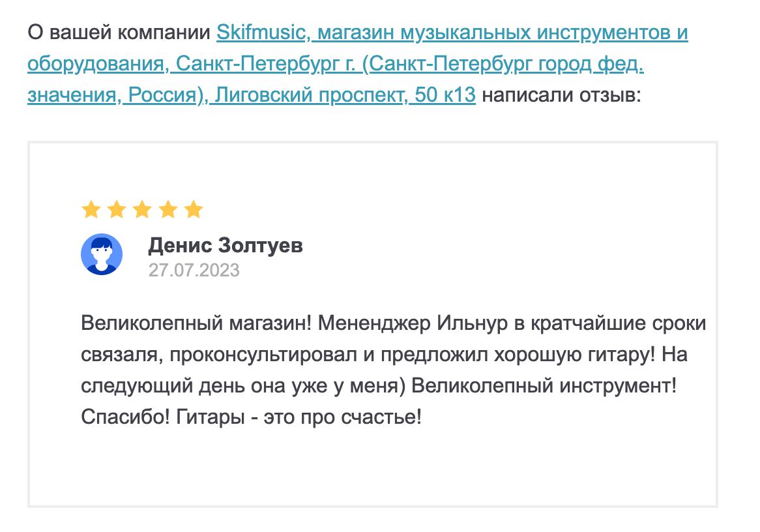Select the reviewer name Денис Золтуев
760x532 pixels.
tap(226, 245)
